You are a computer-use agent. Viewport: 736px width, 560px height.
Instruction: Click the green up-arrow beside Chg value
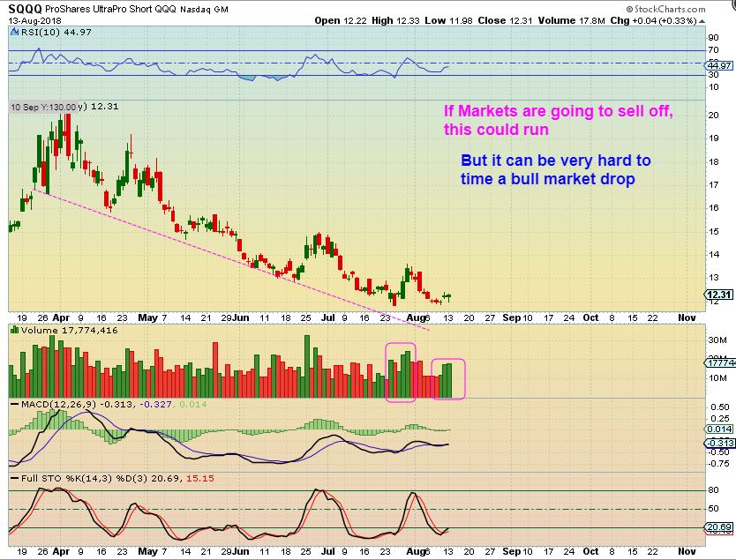702,21
